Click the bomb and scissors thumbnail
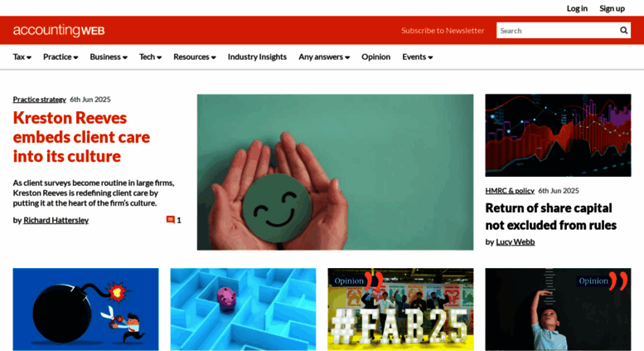Screen dimensions: 644x351 [85, 309]
